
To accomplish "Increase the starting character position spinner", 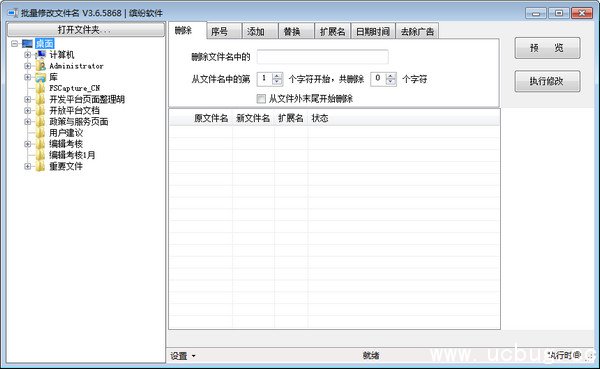I will click(277, 76).
